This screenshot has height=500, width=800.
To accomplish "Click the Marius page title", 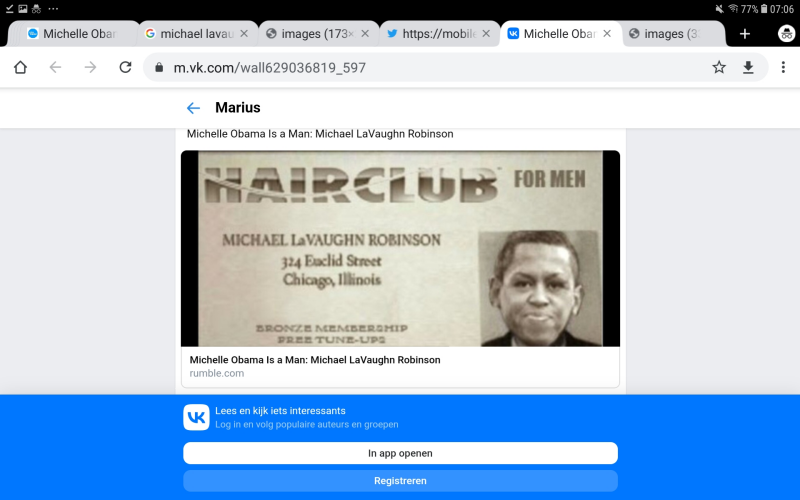I will click(x=238, y=108).
